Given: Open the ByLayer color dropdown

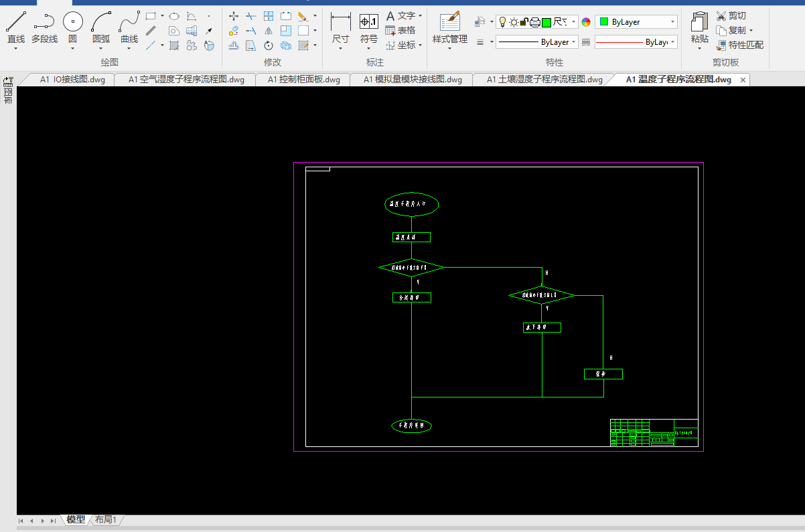Looking at the screenshot, I should pos(636,22).
